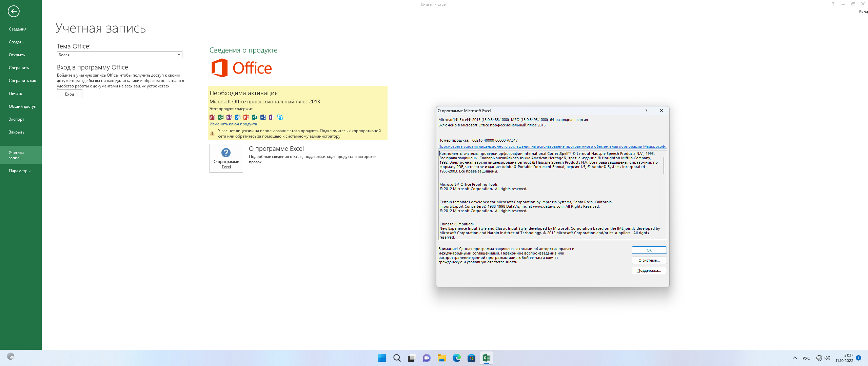868x366 pixels.
Task: Open Microsoft Store from the taskbar
Action: (471, 358)
